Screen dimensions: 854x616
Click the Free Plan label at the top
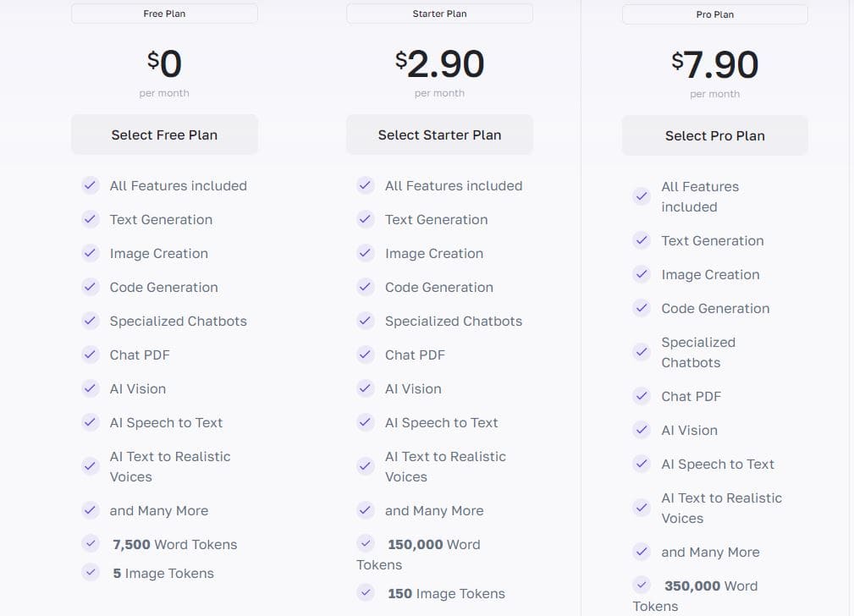pyautogui.click(x=164, y=13)
